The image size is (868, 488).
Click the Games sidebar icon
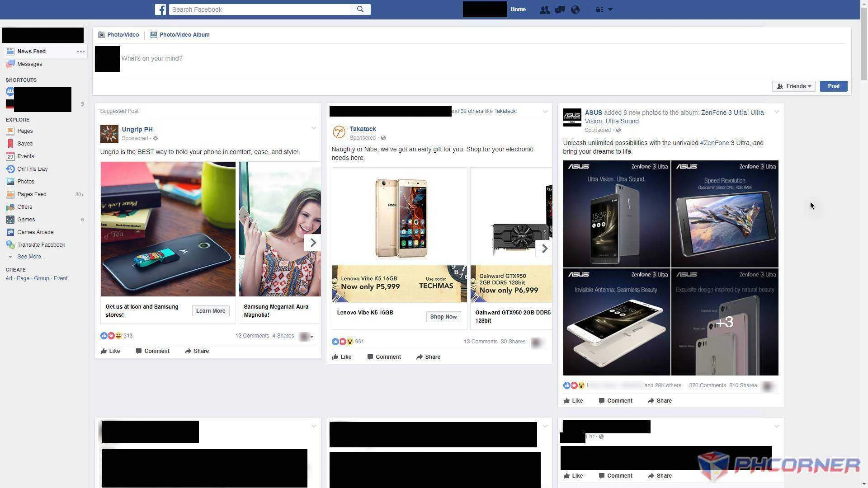10,220
